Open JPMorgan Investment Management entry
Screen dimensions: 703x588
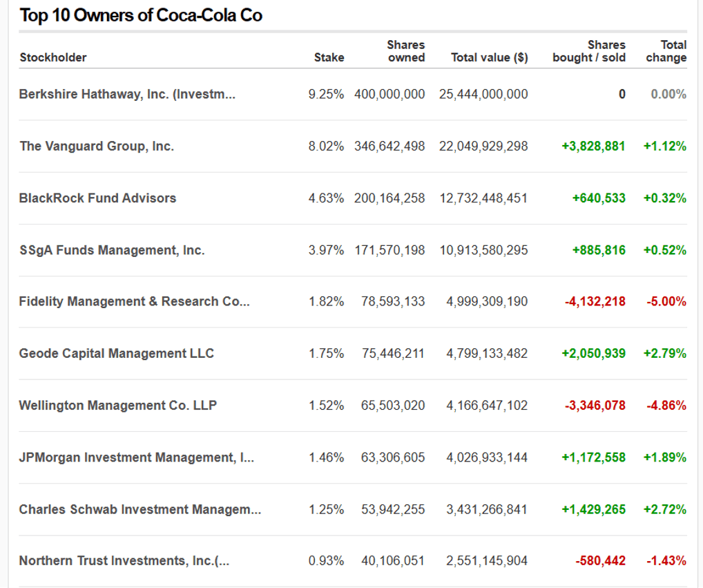pos(137,457)
